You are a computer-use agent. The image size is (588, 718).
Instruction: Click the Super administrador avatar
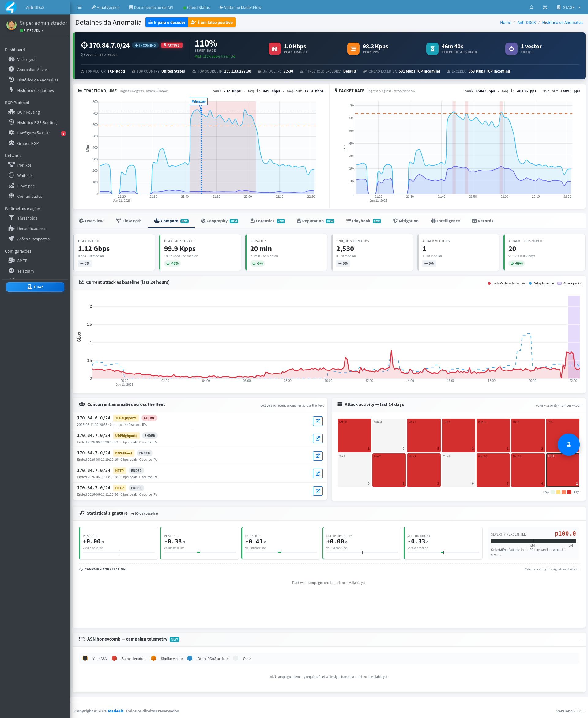[12, 25]
